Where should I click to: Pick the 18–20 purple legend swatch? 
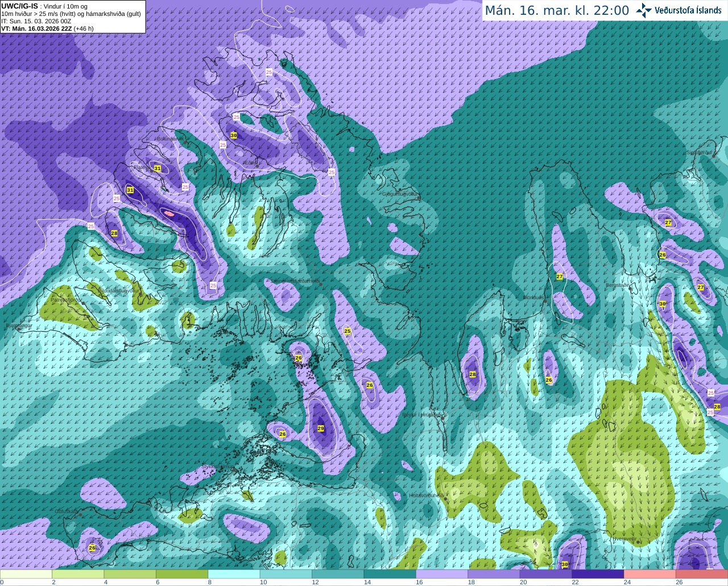494,574
